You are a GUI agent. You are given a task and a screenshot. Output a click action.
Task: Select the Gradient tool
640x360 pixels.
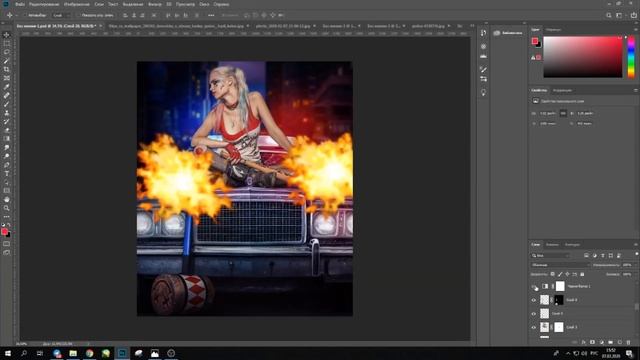click(x=7, y=139)
